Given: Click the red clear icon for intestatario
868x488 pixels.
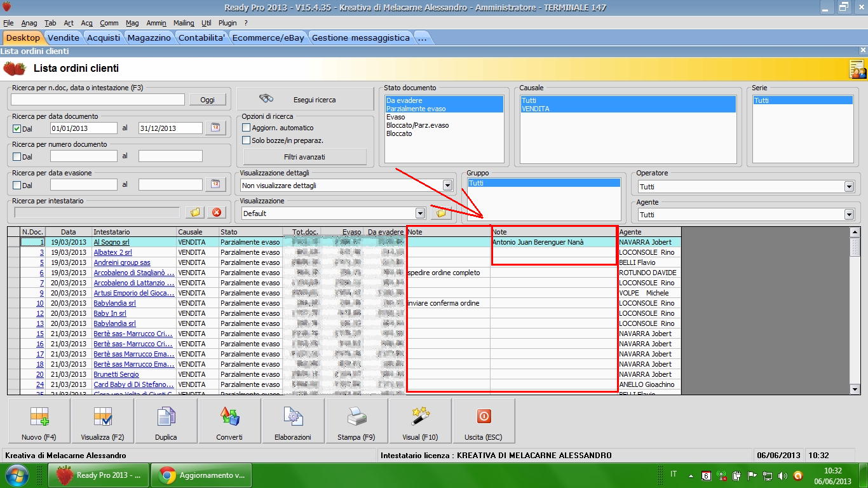Looking at the screenshot, I should pos(217,212).
